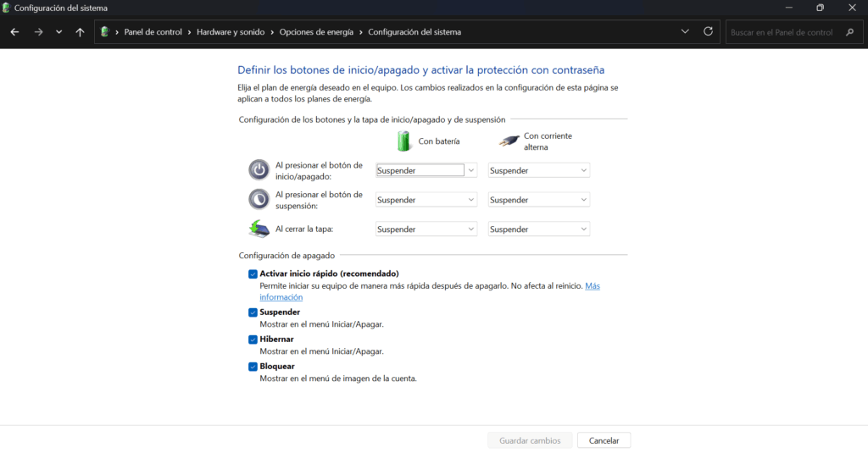The height and width of the screenshot is (453, 868).
Task: Click Guardar cambios button
Action: (530, 440)
